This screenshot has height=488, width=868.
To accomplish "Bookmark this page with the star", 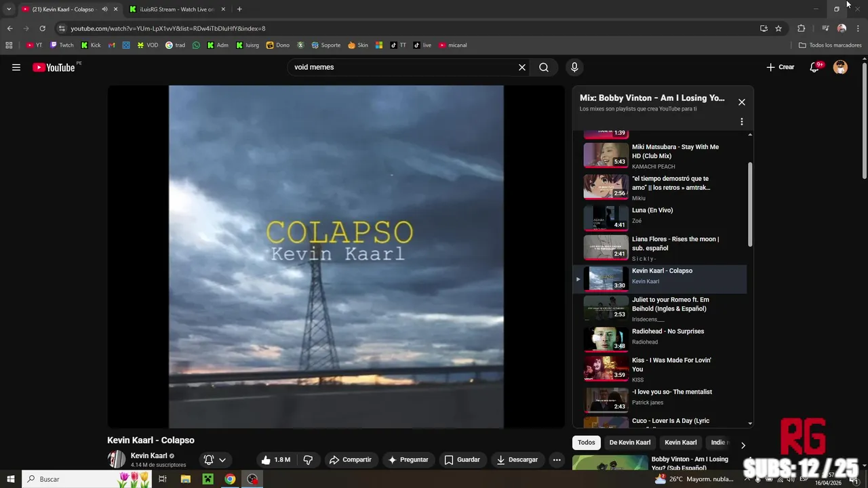I will click(x=778, y=28).
